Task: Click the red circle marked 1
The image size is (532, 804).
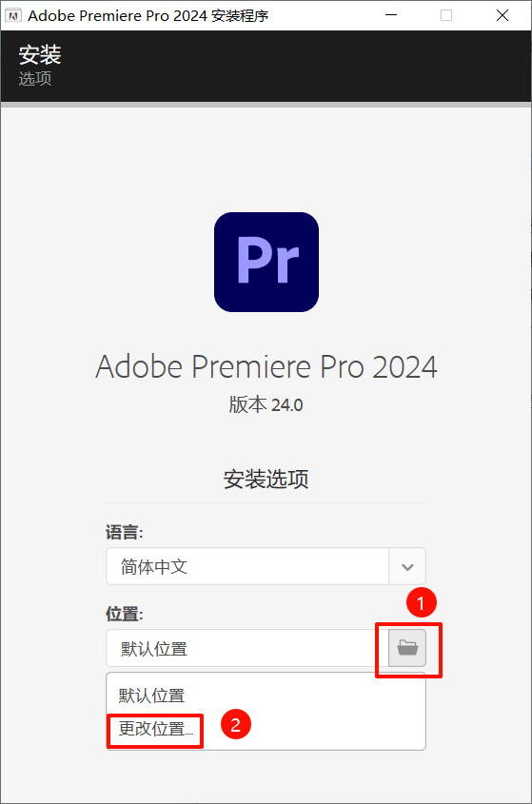Action: pyautogui.click(x=422, y=602)
